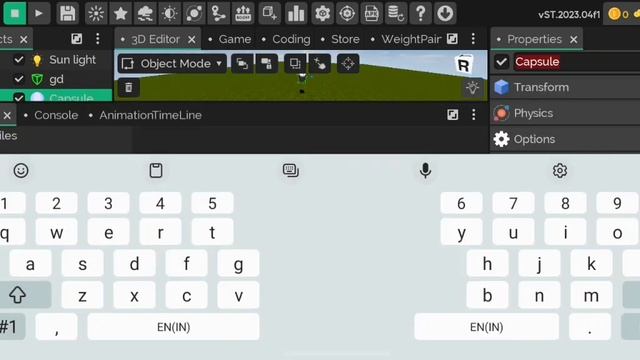
Task: Open the gear engine settings icon in top toolbar
Action: (322, 13)
